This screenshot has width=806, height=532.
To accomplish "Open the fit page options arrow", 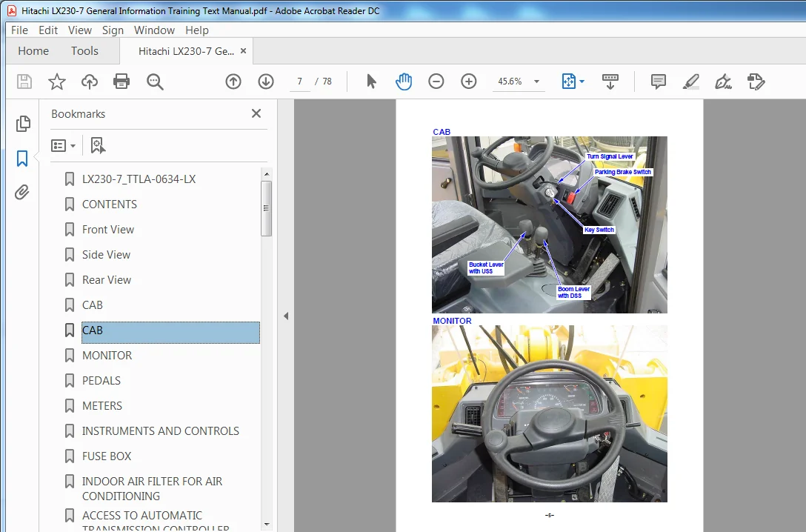I will point(582,82).
